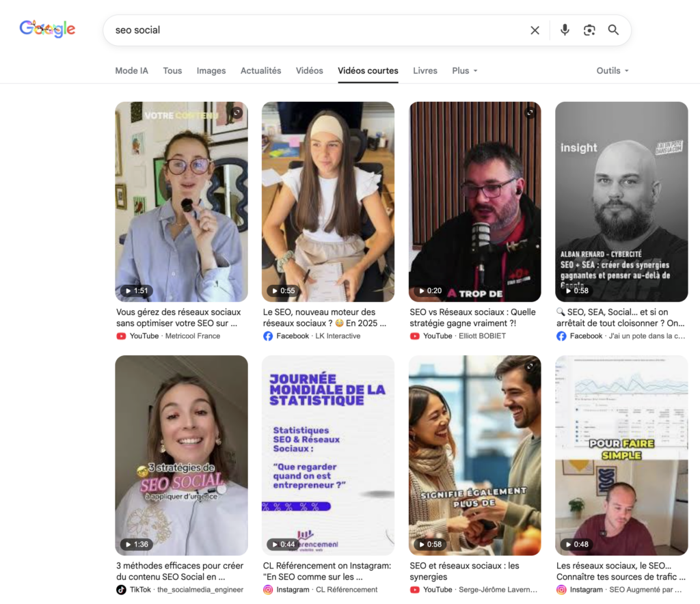This screenshot has width=700, height=604.
Task: Open the 'SEO vs Réseaux sociaux' video link
Action: (472, 317)
